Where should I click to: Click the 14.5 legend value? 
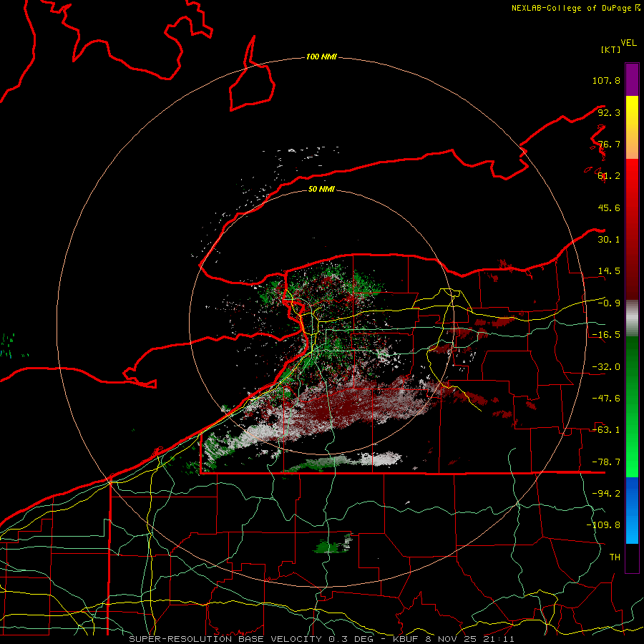(x=609, y=271)
